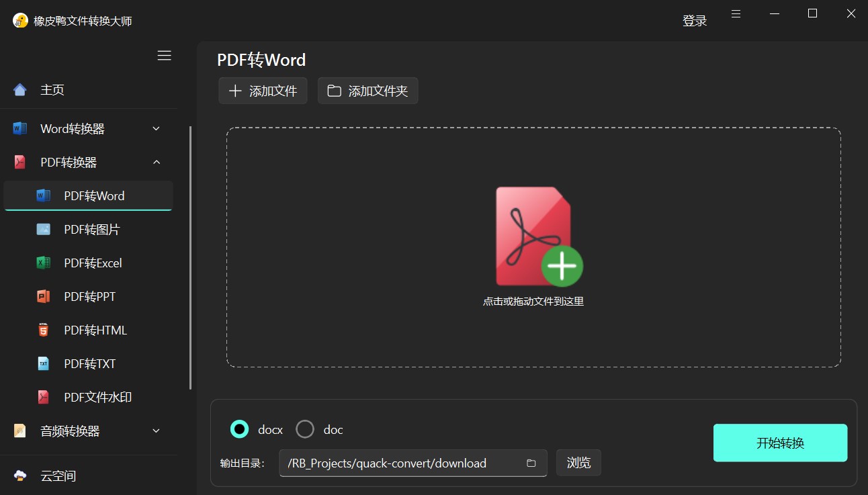Click the rubber duck app logo
This screenshot has height=495, width=868.
tap(20, 21)
